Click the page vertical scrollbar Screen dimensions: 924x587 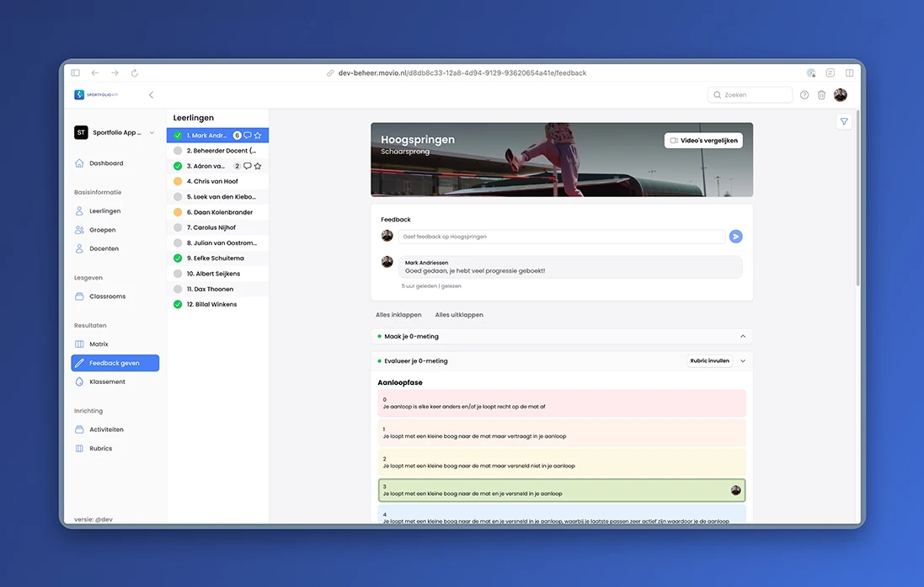[858, 198]
